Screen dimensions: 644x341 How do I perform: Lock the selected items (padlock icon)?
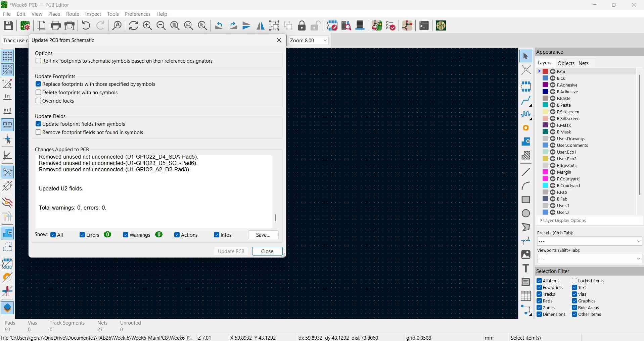[302, 25]
